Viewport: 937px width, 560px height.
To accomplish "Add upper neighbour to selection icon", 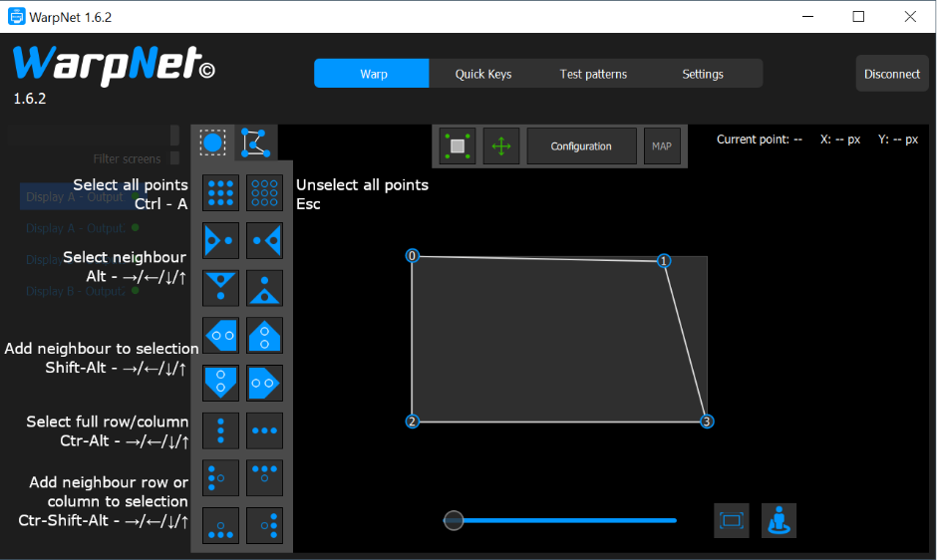I will (265, 335).
